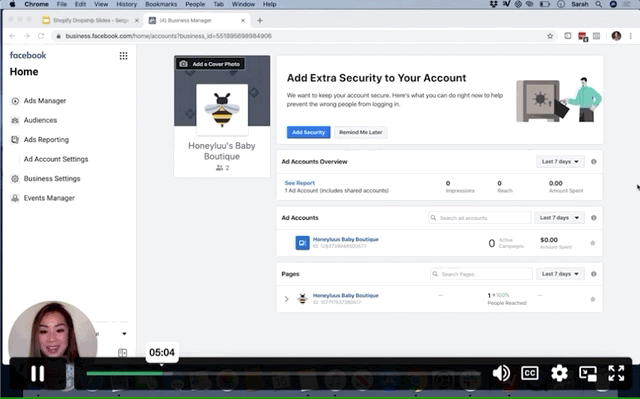Image resolution: width=640 pixels, height=399 pixels.
Task: Open the History menu
Action: coord(127,4)
